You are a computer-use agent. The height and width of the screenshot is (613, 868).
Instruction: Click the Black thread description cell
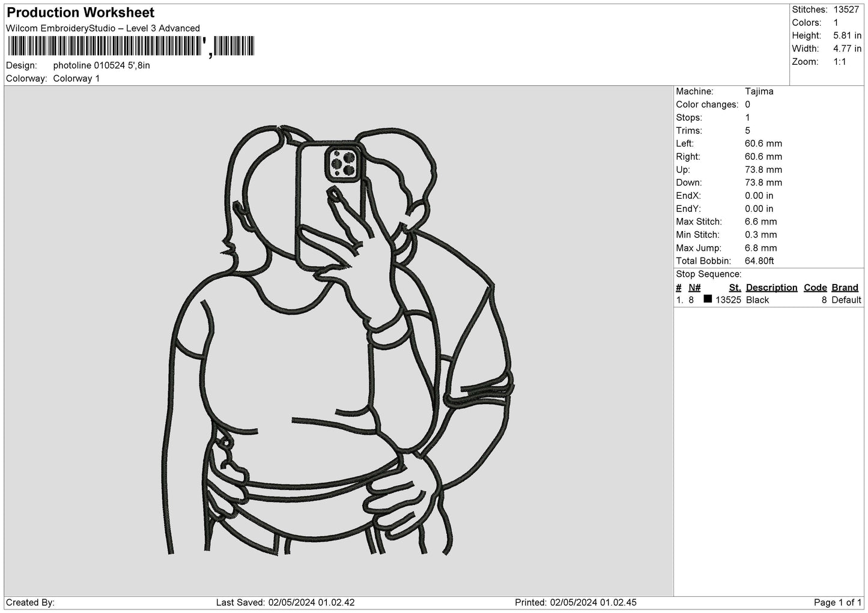757,300
